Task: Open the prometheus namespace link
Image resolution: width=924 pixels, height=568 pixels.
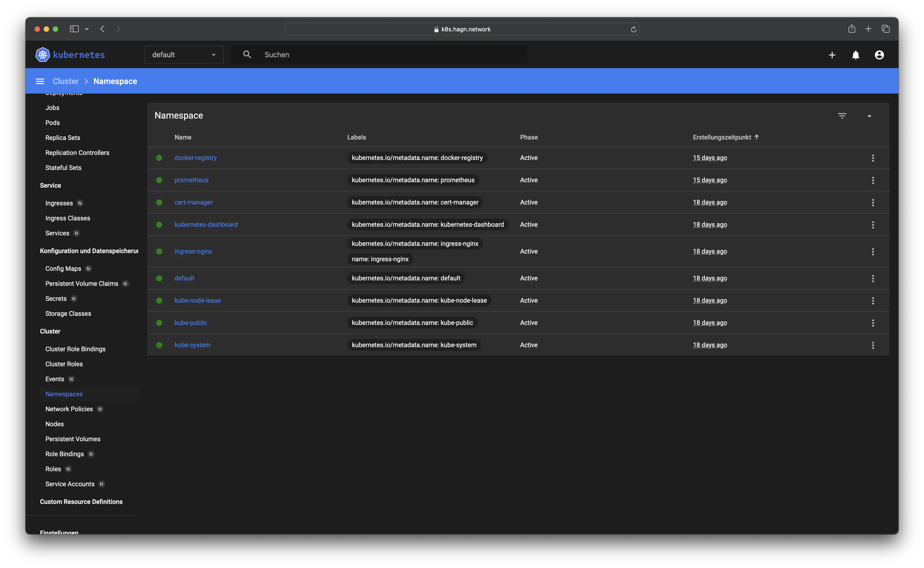Action: coord(191,180)
